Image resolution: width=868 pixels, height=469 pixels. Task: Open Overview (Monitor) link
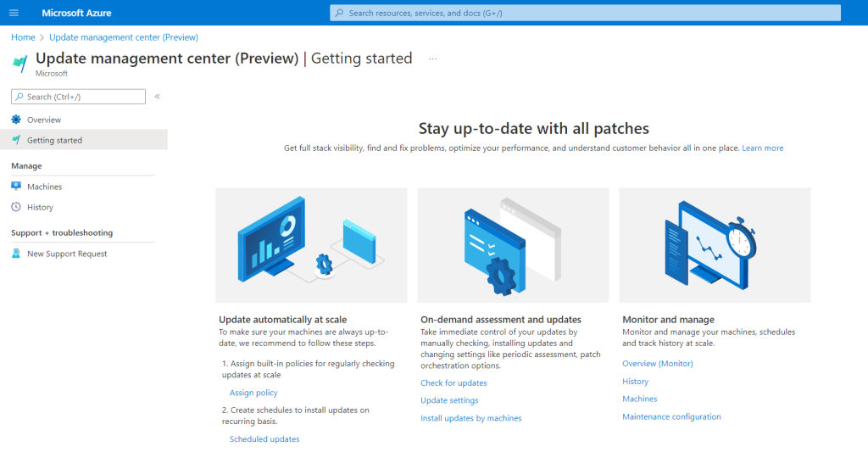[657, 363]
